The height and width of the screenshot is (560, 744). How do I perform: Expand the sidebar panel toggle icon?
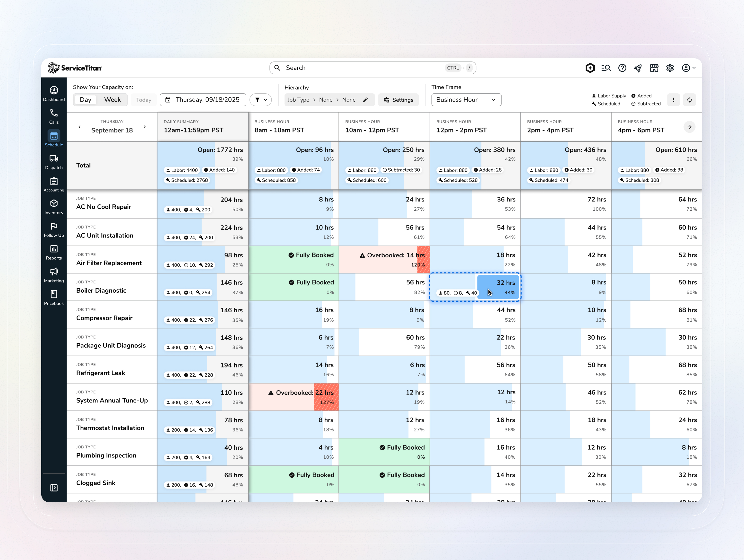pyautogui.click(x=54, y=488)
